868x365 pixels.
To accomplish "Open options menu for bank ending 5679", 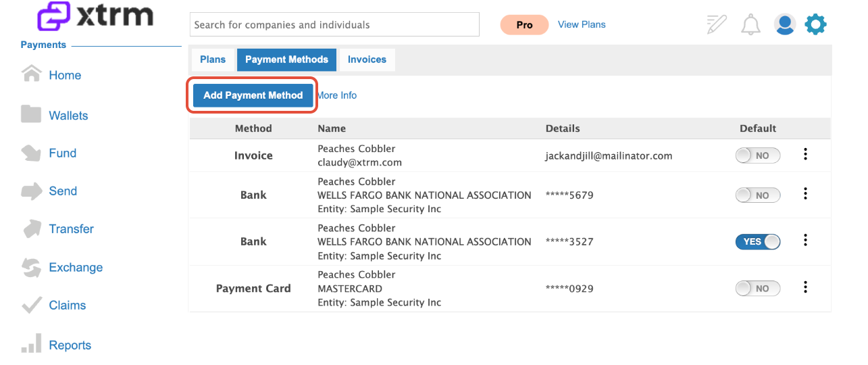I will (x=805, y=194).
